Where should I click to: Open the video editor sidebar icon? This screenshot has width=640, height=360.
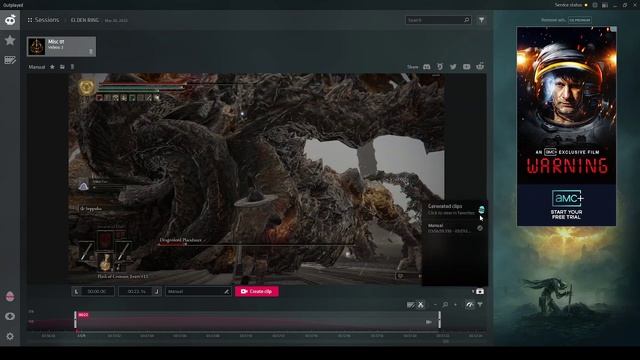point(10,60)
